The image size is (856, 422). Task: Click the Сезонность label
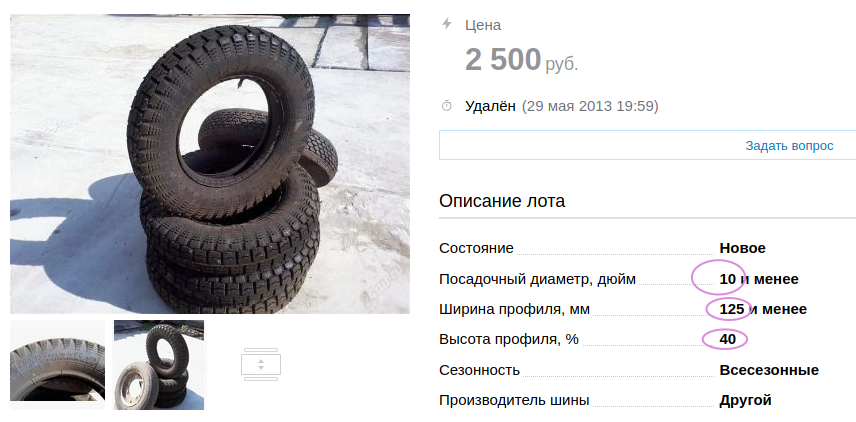(x=479, y=370)
